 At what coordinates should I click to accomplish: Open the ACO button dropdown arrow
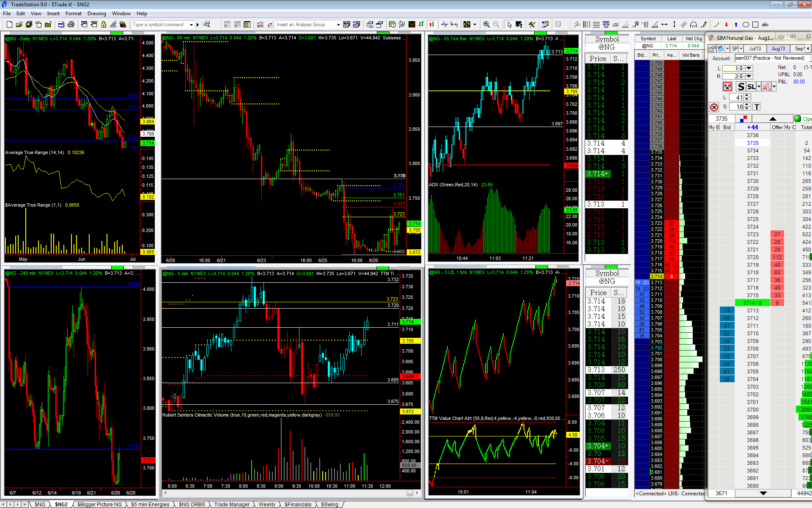(774, 87)
